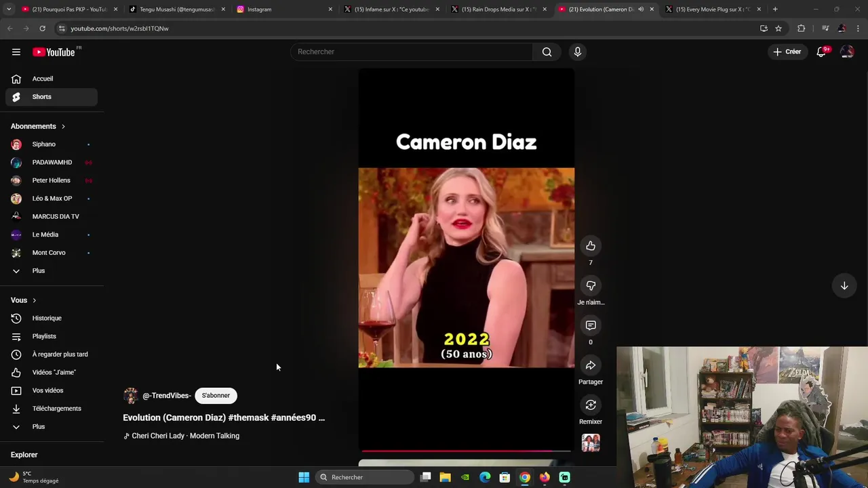Open PADAWAMHD channel subscription
The image size is (868, 488).
pos(52,163)
